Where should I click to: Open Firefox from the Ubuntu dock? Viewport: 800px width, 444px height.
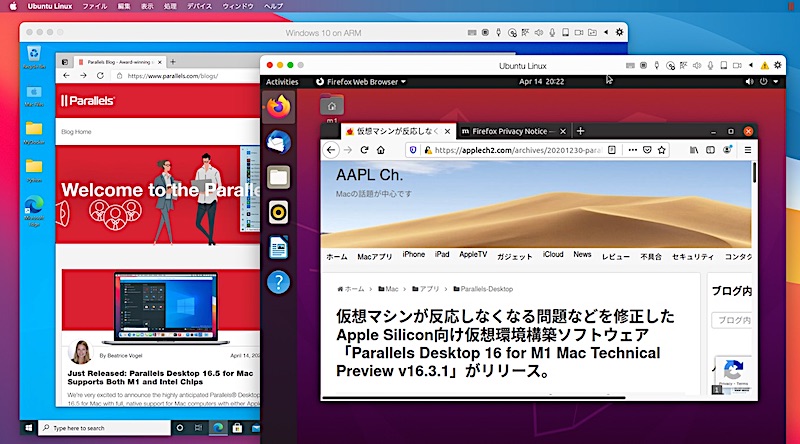click(x=279, y=107)
